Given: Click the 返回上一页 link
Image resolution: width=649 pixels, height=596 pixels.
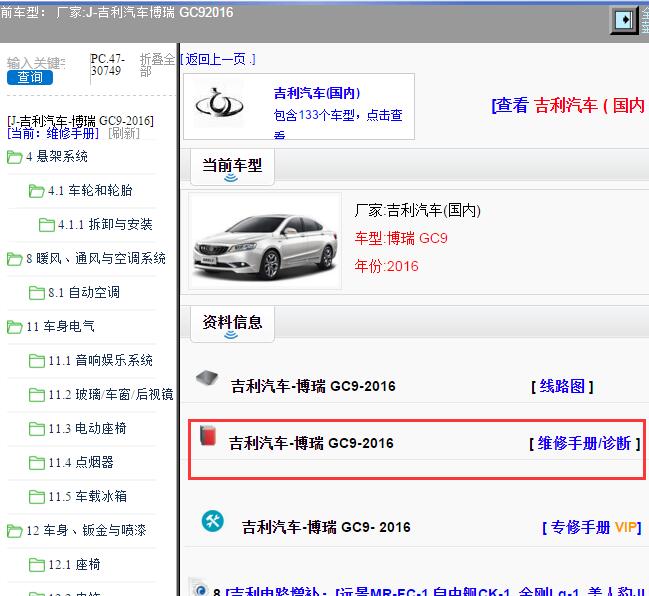Looking at the screenshot, I should [x=218, y=59].
